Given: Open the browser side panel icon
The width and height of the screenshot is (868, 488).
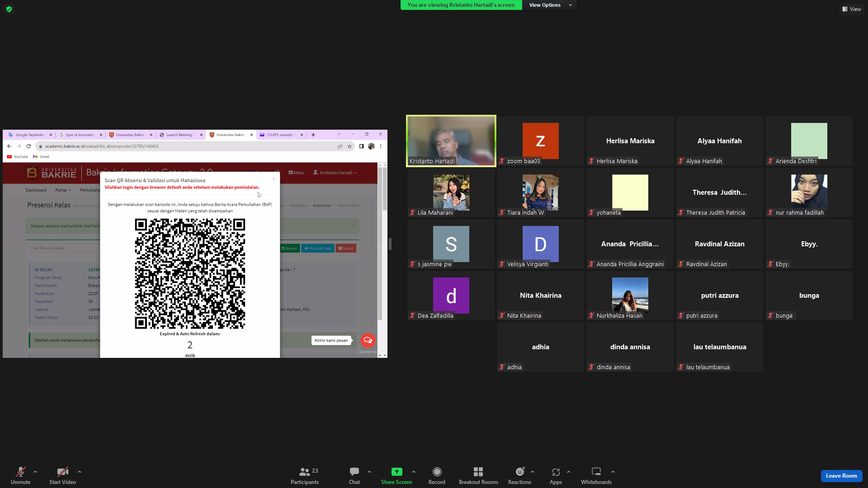Looking at the screenshot, I should coord(362,146).
